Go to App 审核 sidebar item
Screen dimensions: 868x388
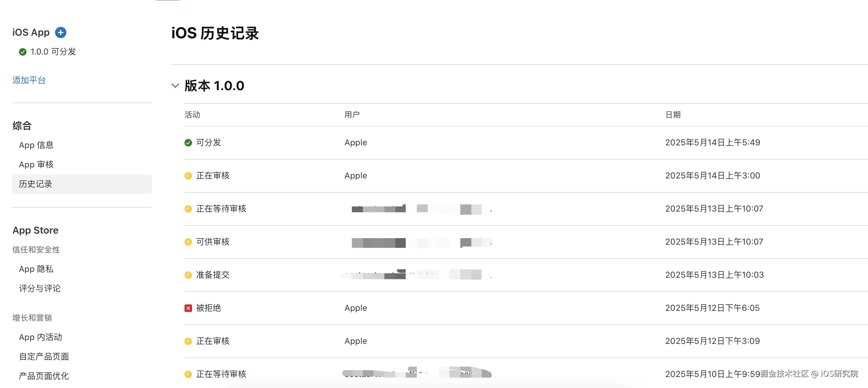point(36,165)
